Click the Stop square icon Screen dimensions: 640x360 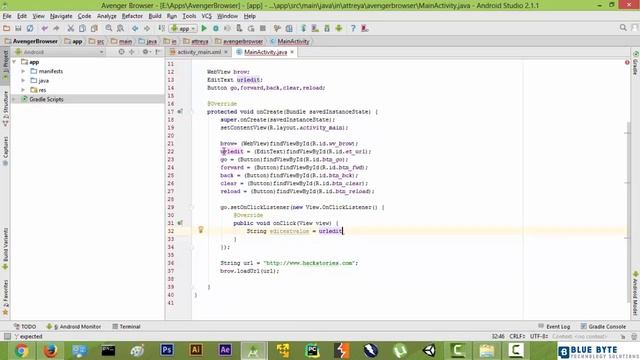point(263,28)
